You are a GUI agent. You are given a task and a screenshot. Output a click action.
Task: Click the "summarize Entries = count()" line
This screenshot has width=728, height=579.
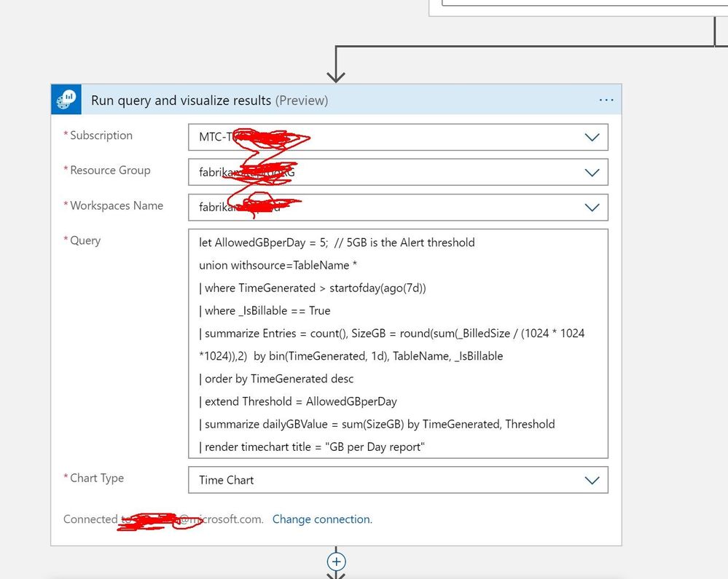pos(392,334)
